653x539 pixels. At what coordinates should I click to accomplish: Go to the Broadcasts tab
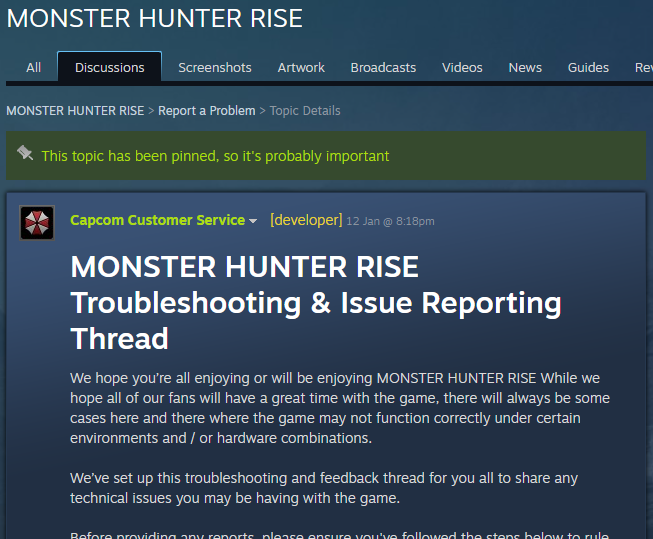click(383, 67)
